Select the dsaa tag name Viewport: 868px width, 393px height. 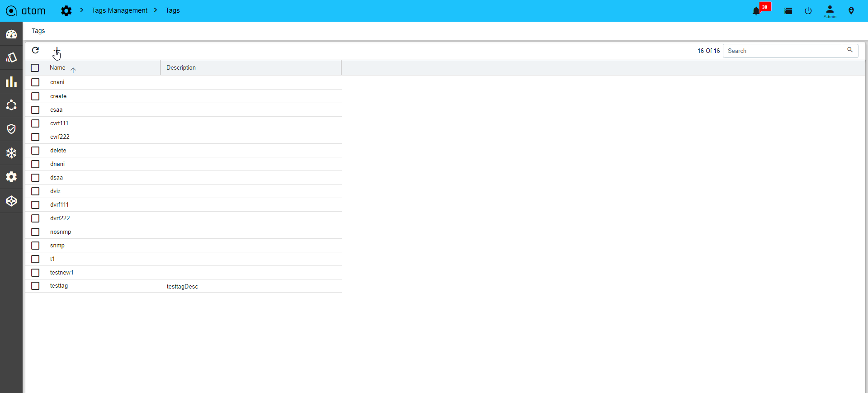57,178
